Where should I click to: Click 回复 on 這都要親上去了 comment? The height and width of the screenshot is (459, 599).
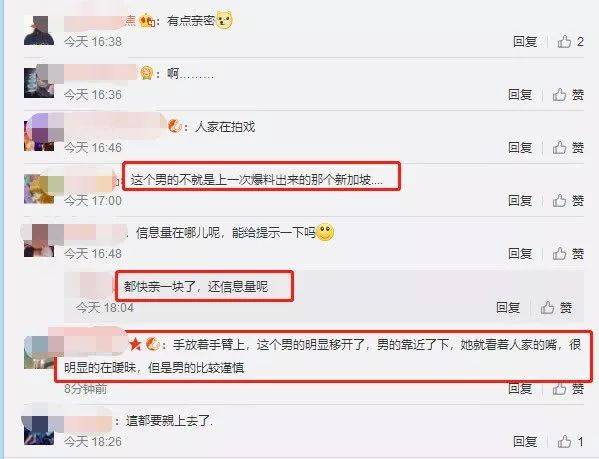pyautogui.click(x=525, y=441)
